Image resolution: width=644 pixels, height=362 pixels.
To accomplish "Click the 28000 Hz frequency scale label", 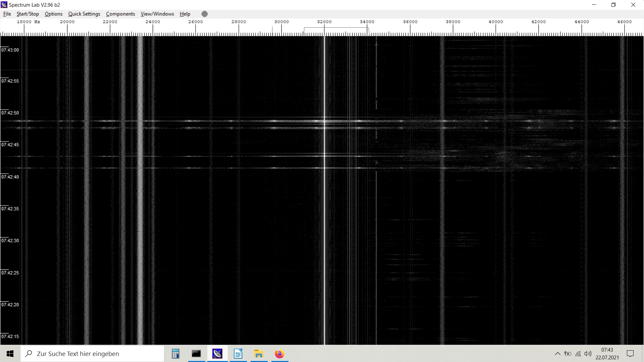I will pos(238,22).
